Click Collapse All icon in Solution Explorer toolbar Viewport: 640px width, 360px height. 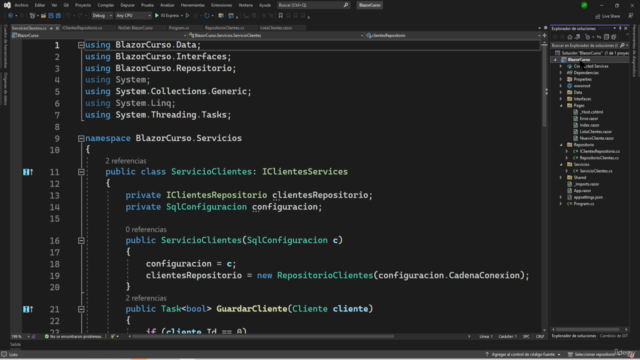tap(606, 37)
